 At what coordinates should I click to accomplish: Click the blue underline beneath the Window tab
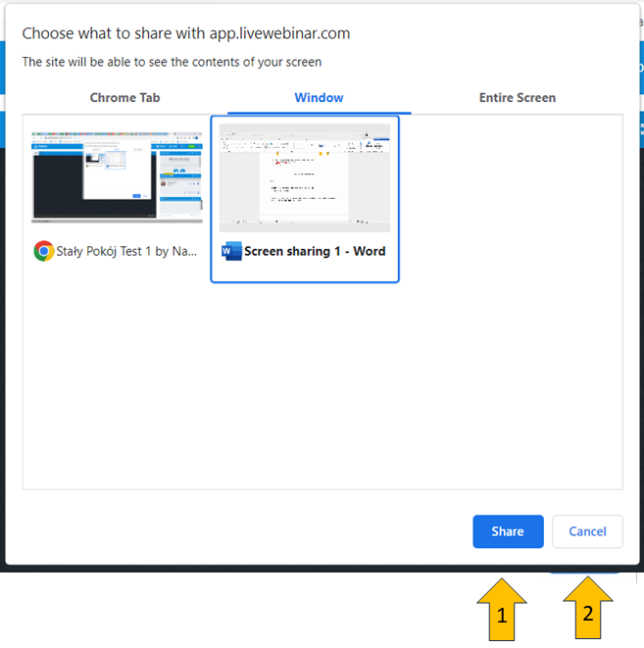(x=319, y=112)
